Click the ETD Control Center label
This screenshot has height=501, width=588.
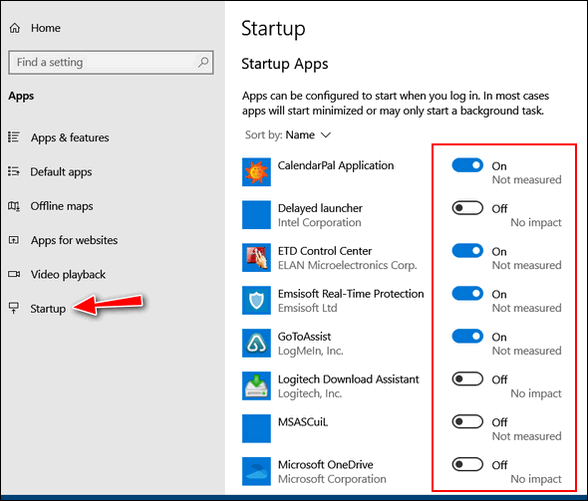point(325,251)
